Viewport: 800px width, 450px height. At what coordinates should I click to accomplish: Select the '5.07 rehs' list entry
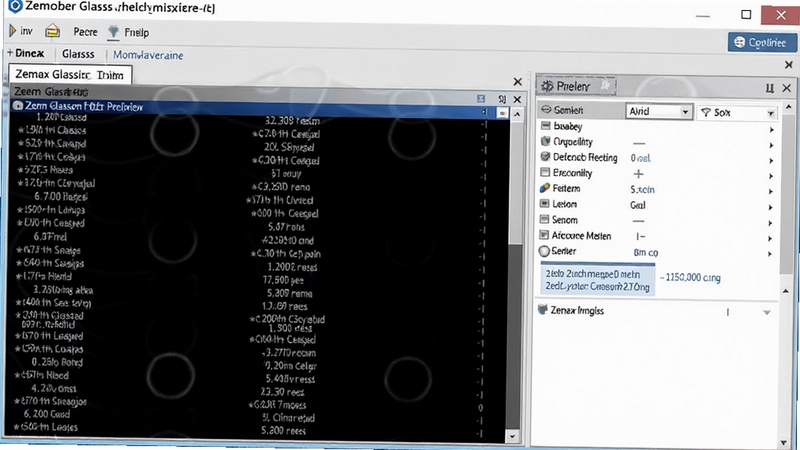286,227
